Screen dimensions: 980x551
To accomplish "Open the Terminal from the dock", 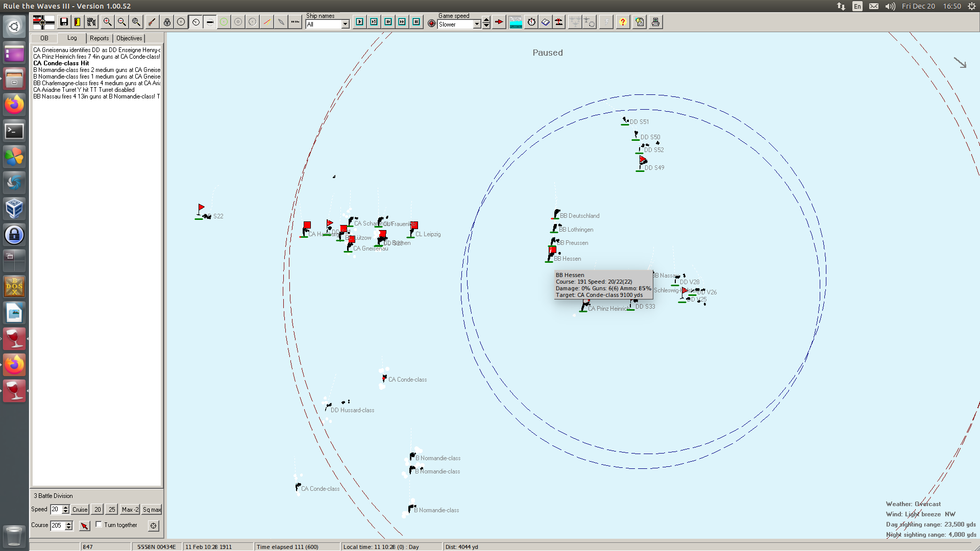I will pos(14,131).
